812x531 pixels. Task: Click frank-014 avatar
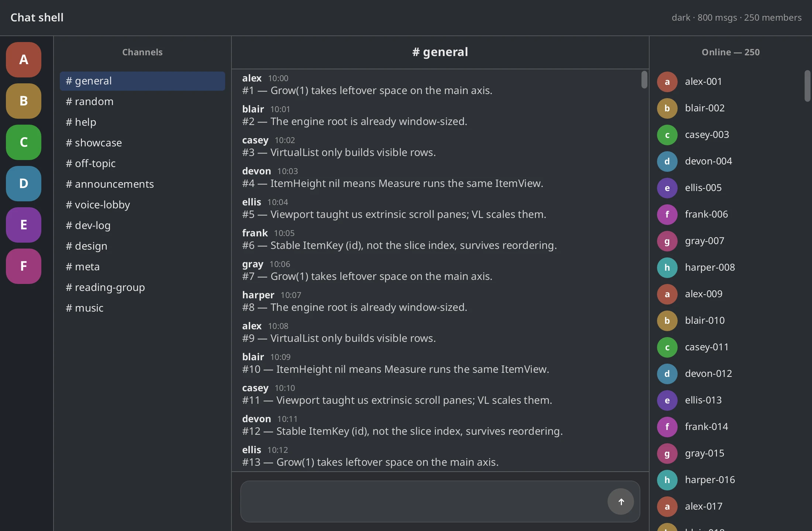click(x=667, y=427)
